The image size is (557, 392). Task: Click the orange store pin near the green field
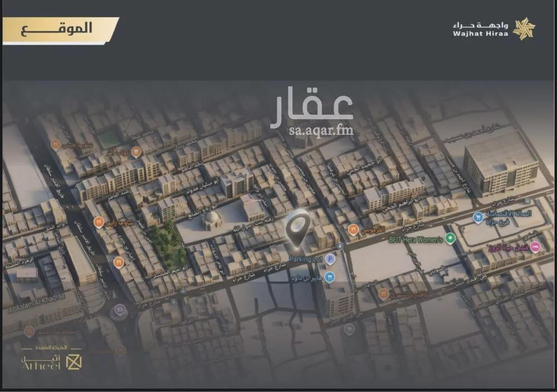click(x=136, y=152)
